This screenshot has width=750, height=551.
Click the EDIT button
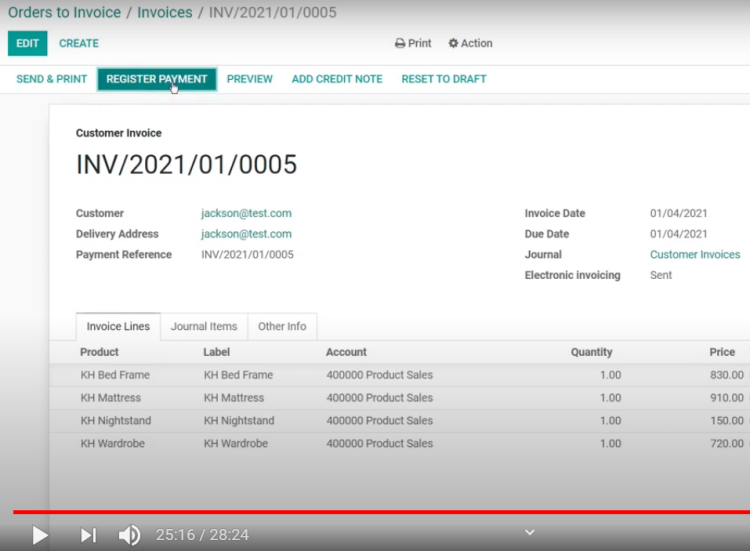click(27, 44)
